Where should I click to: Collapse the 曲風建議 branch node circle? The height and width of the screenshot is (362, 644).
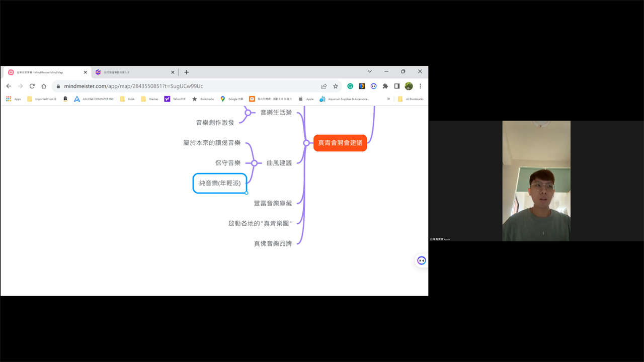coord(255,163)
